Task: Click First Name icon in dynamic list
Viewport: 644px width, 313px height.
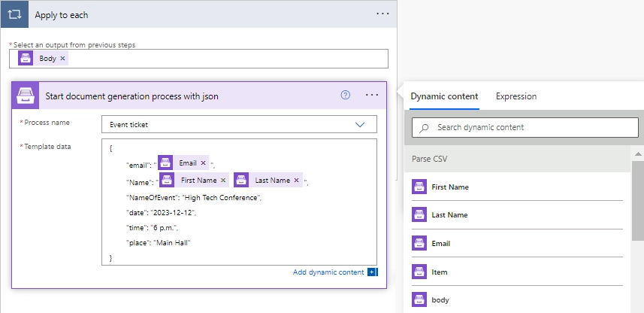Action: (x=419, y=187)
